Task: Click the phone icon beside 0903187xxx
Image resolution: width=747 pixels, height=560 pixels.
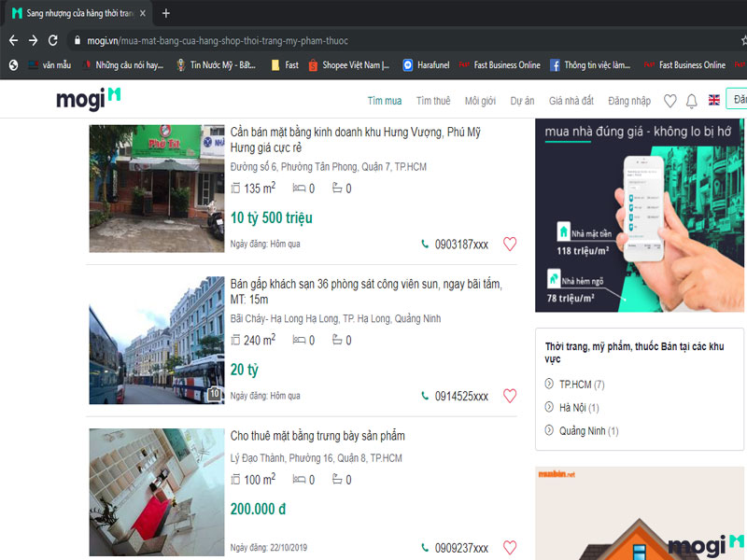Action: click(x=425, y=244)
